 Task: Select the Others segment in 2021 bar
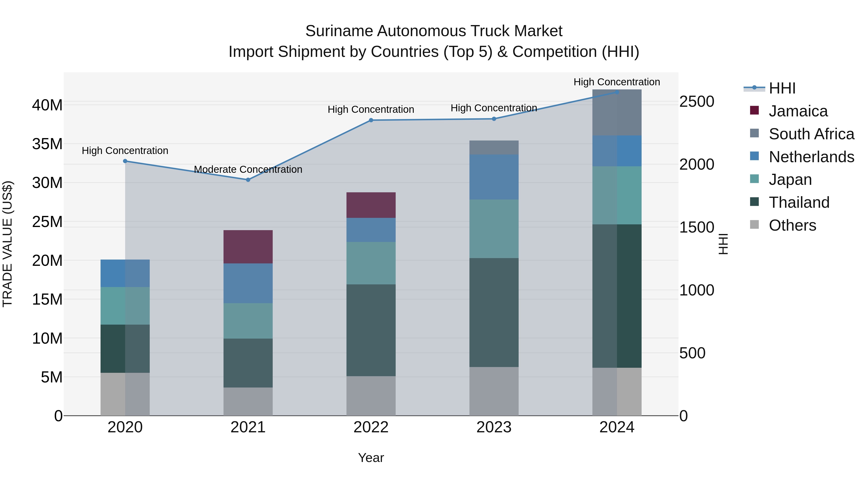click(x=248, y=401)
